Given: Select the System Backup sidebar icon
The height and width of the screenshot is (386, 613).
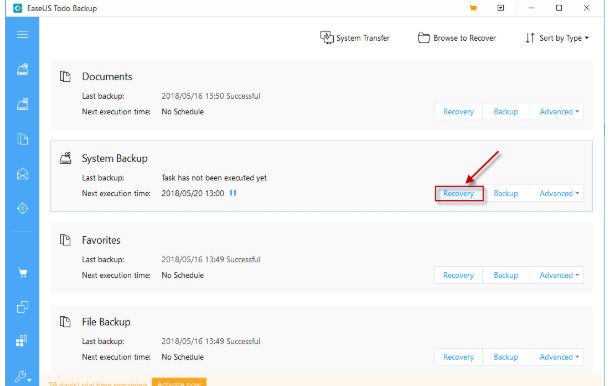Looking at the screenshot, I should [22, 104].
